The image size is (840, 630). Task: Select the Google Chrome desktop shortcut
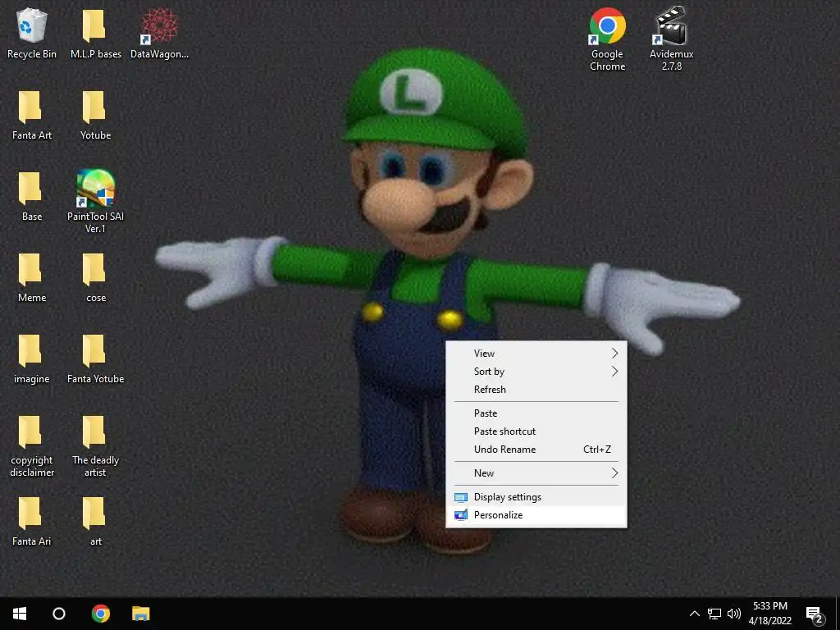pyautogui.click(x=607, y=39)
